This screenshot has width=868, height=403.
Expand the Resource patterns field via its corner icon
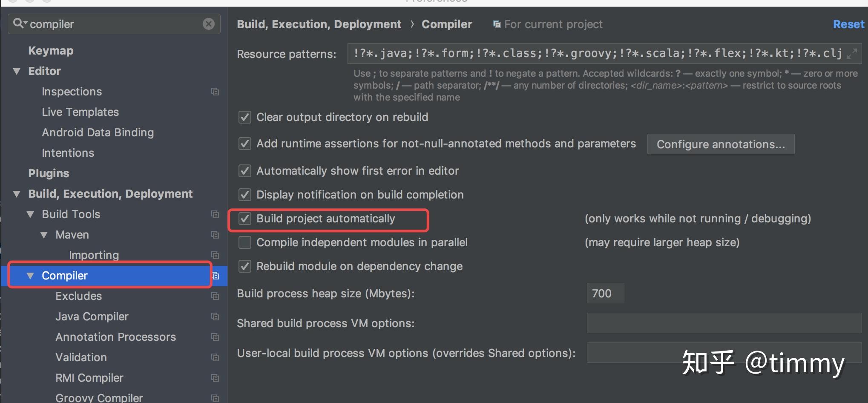[852, 54]
